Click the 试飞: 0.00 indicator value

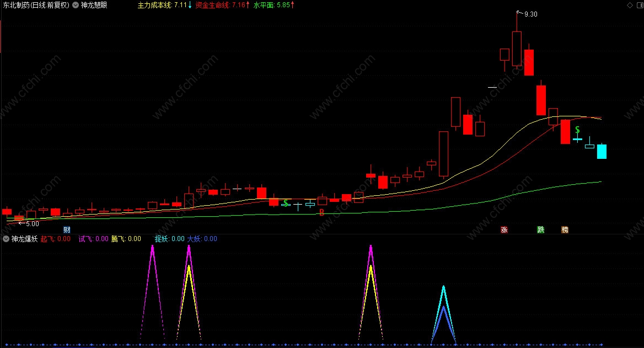point(93,239)
